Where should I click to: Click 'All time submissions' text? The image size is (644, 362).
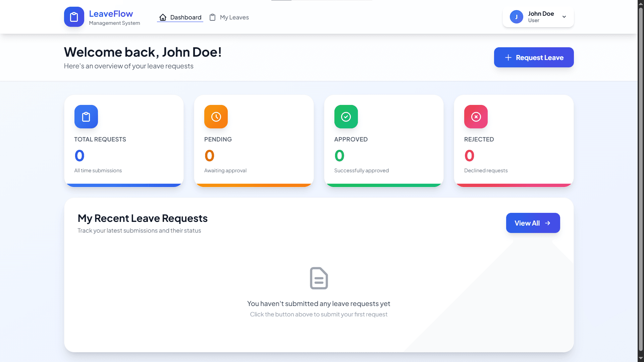pyautogui.click(x=98, y=171)
